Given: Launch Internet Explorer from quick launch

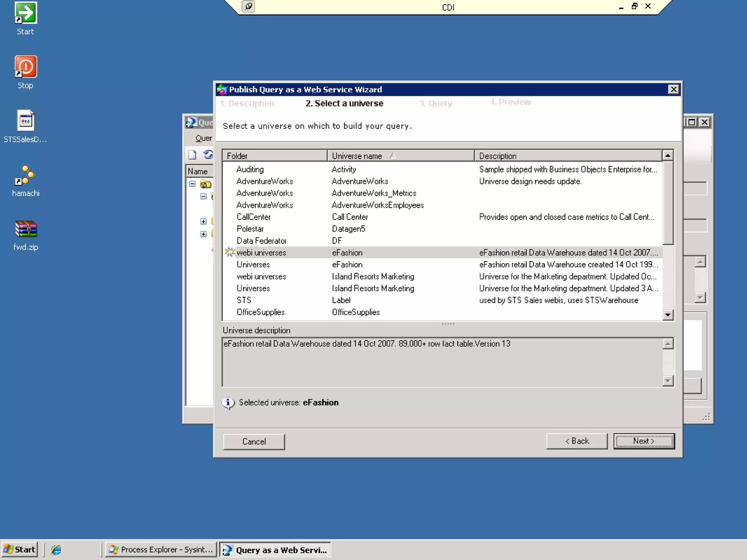Looking at the screenshot, I should coord(56,550).
